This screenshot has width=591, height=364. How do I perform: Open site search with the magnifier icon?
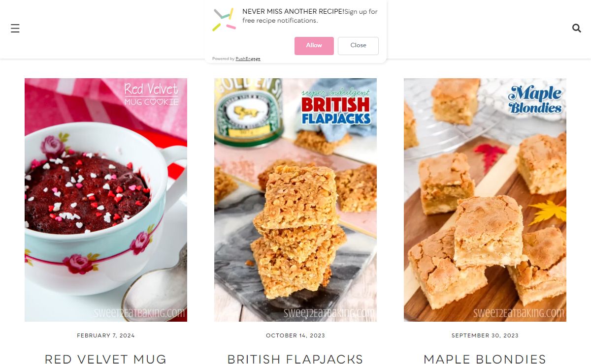tap(577, 28)
